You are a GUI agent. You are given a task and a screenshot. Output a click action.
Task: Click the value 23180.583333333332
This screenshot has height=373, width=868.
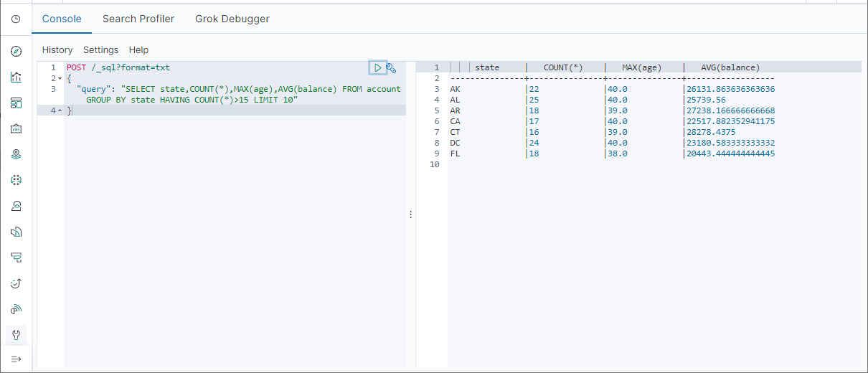point(730,143)
